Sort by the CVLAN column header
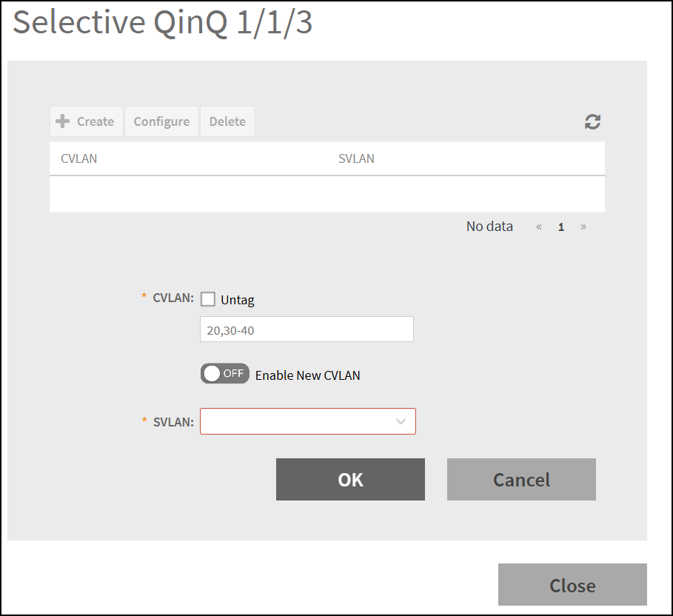673x616 pixels. point(79,158)
